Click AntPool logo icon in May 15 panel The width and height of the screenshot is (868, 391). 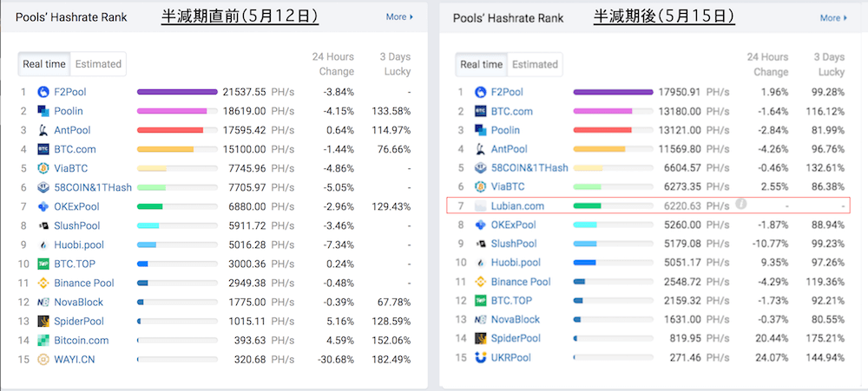(481, 149)
